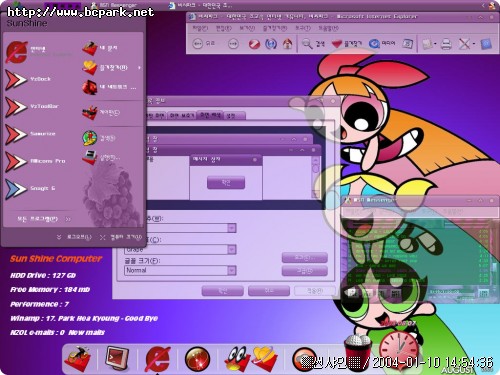The height and width of the screenshot is (375, 500).
Task: Click Home icon in Internet Explorer toolbar
Action: [x=287, y=44]
